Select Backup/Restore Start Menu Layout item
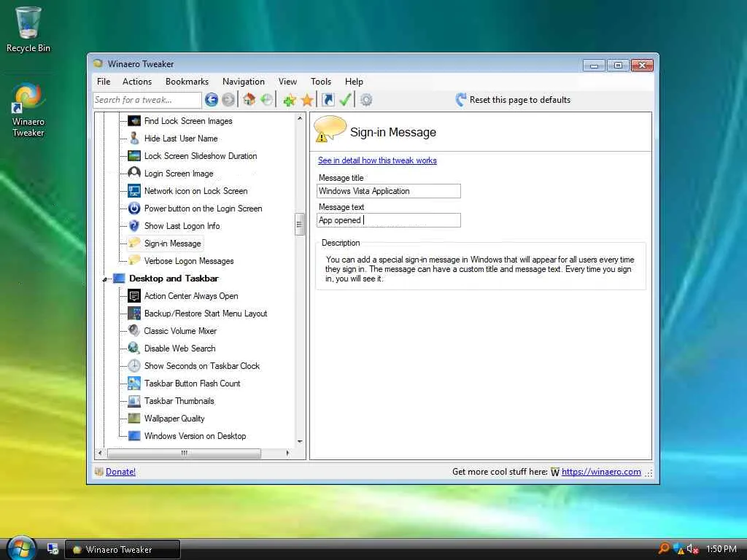Viewport: 747px width, 560px height. [205, 314]
